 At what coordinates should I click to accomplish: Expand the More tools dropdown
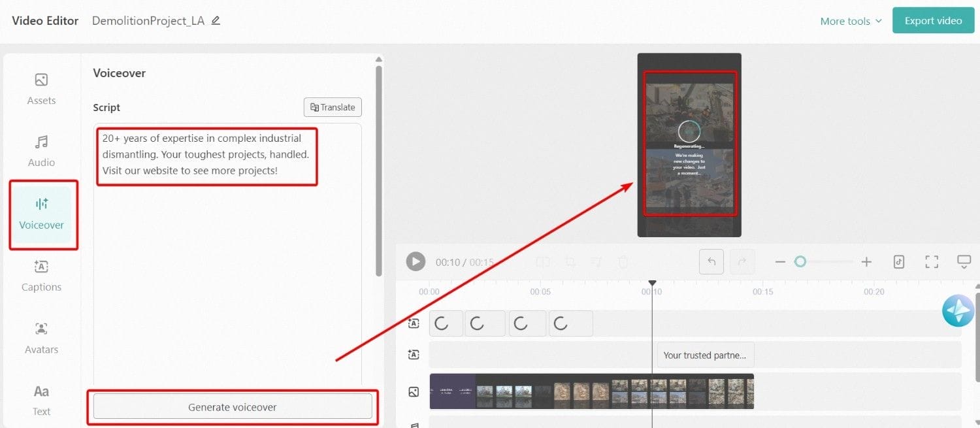(851, 21)
